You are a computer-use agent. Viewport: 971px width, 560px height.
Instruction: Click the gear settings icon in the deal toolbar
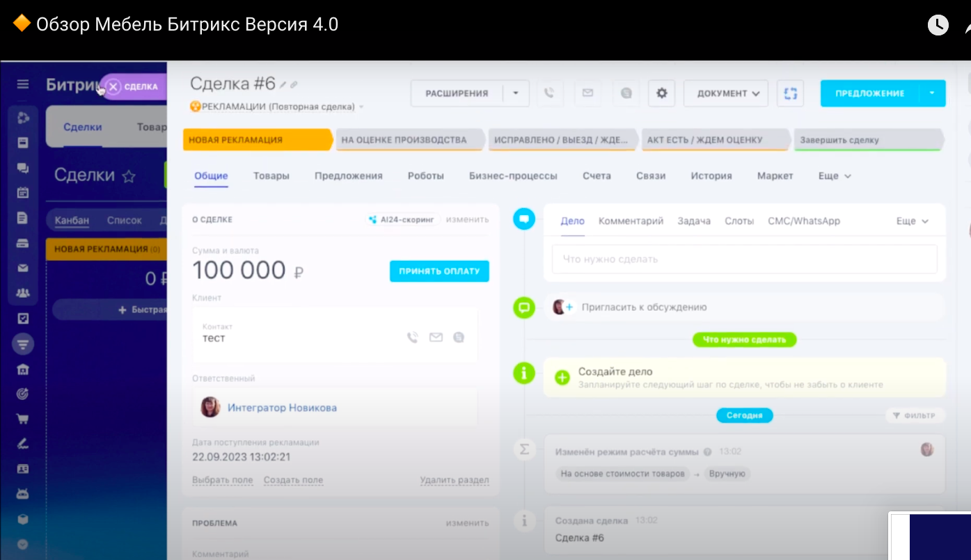coord(661,93)
